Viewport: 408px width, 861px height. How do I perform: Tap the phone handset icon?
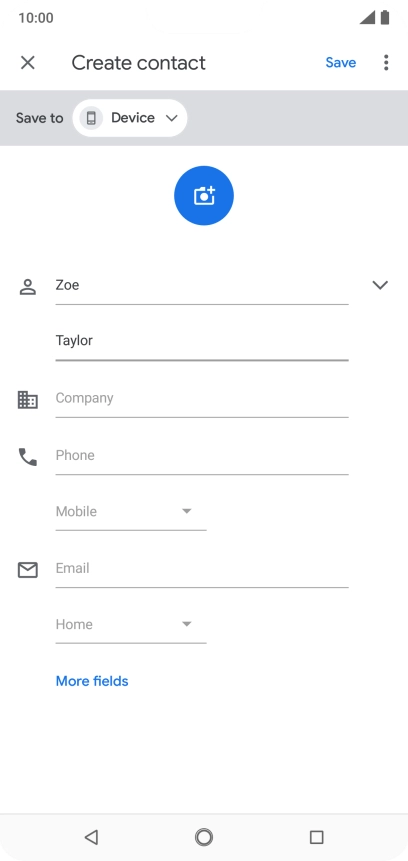tap(27, 457)
